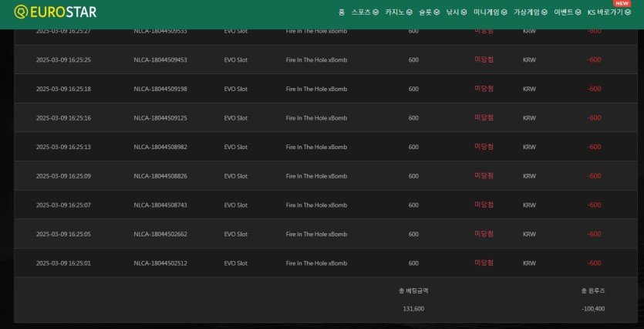Open KS 바로가기 menu
Screen dimensions: 644x329
pyautogui.click(x=606, y=12)
